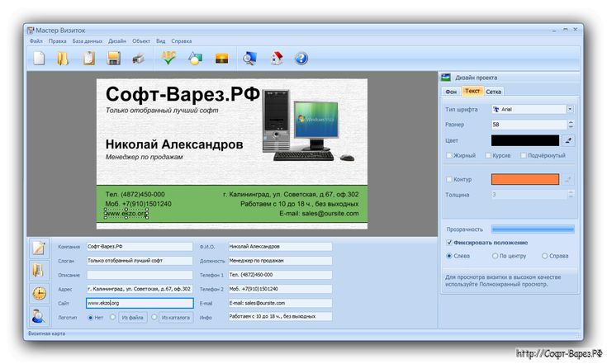This screenshot has height=364, width=607.
Task: Click the clipboard template toolbar icon
Action: tap(88, 59)
